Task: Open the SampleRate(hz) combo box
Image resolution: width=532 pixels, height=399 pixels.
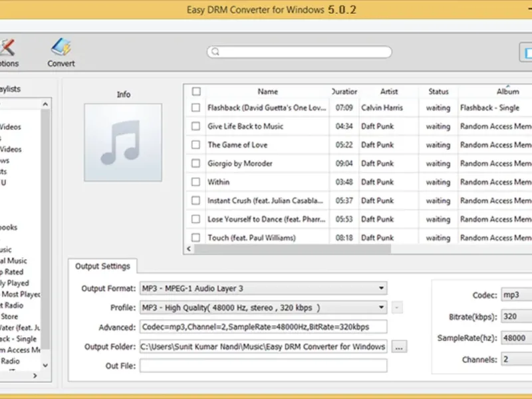Action: [517, 338]
